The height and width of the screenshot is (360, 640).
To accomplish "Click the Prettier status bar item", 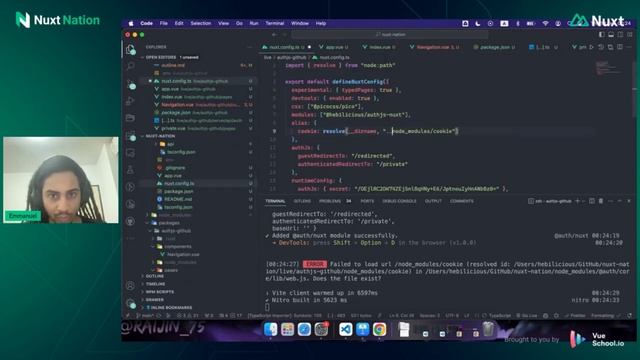I will pyautogui.click(x=574, y=316).
